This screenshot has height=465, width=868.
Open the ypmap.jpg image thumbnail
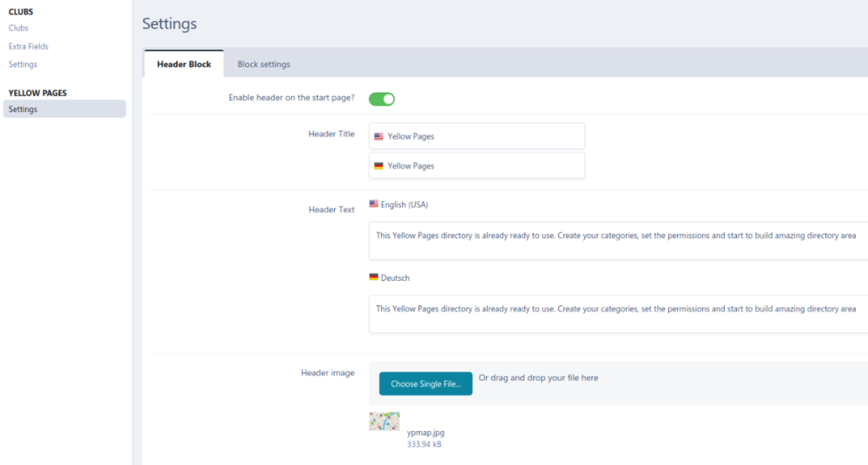coord(384,422)
